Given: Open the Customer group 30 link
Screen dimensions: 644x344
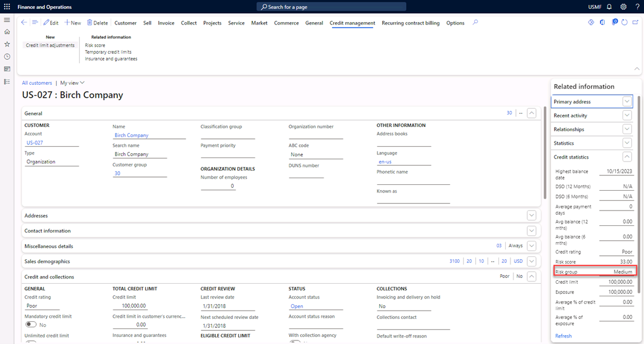Looking at the screenshot, I should click(x=117, y=173).
